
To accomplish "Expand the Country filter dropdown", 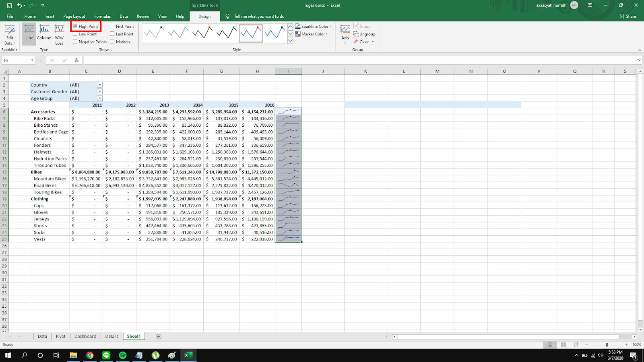I will 100,85.
